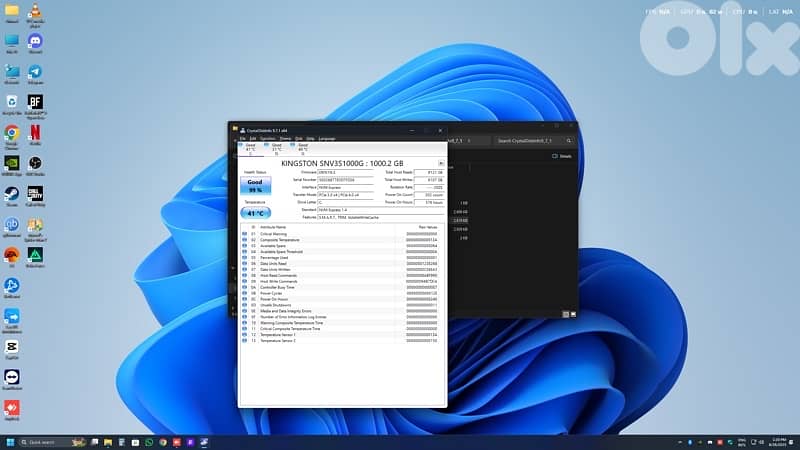
Task: Click the 41 °C temperature button
Action: point(255,213)
